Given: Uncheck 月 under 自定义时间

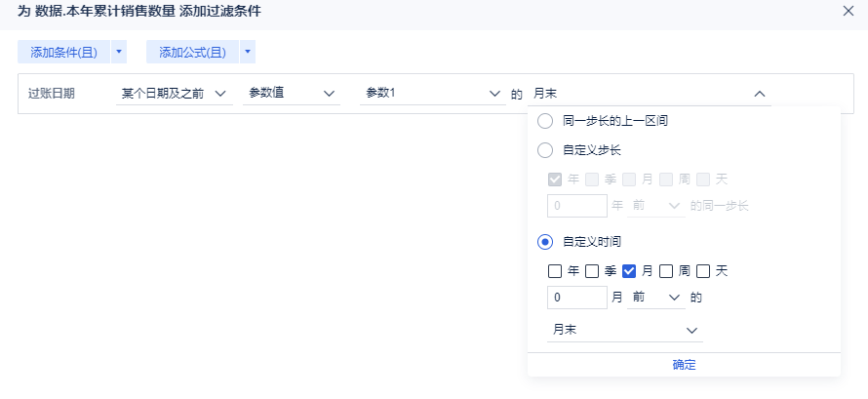Looking at the screenshot, I should point(629,271).
